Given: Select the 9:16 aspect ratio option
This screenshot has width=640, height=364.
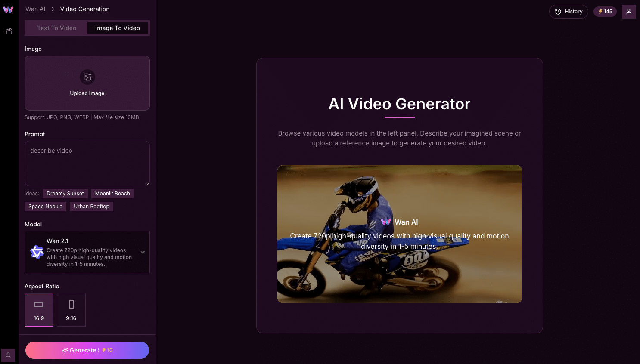Looking at the screenshot, I should [x=71, y=310].
